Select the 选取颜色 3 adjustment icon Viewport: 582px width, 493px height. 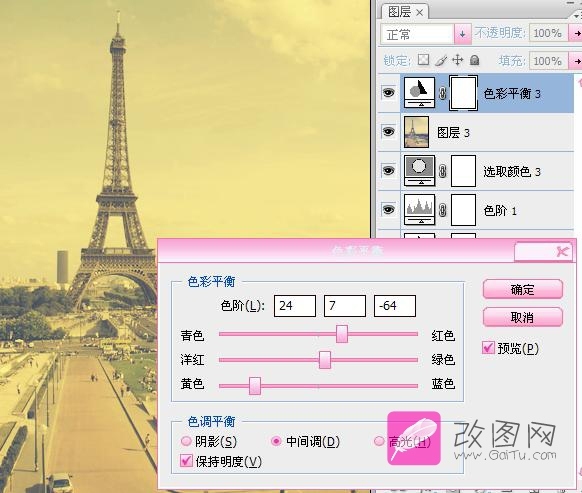pos(419,171)
